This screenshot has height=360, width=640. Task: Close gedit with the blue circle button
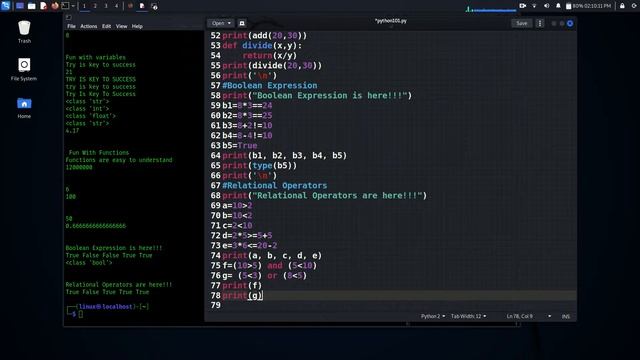point(570,23)
